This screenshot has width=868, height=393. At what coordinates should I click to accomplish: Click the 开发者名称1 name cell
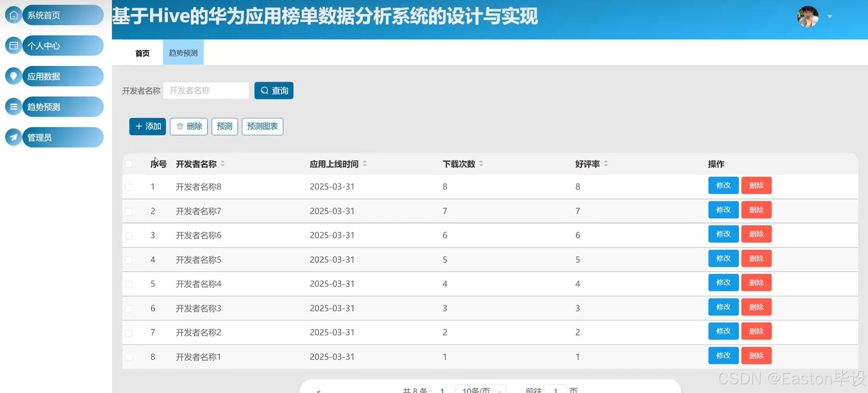pos(198,357)
